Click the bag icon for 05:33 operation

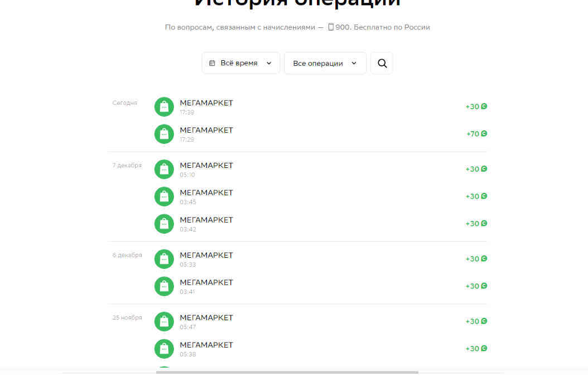[x=164, y=259]
